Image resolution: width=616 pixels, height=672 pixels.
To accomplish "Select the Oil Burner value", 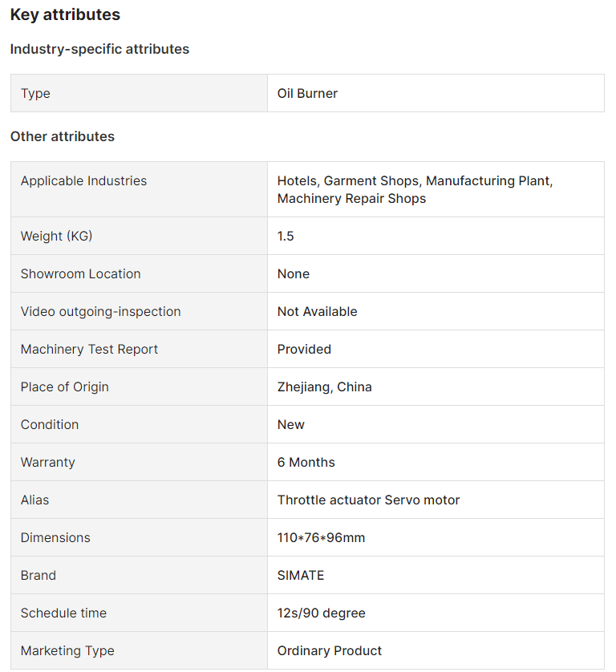I will (x=307, y=94).
